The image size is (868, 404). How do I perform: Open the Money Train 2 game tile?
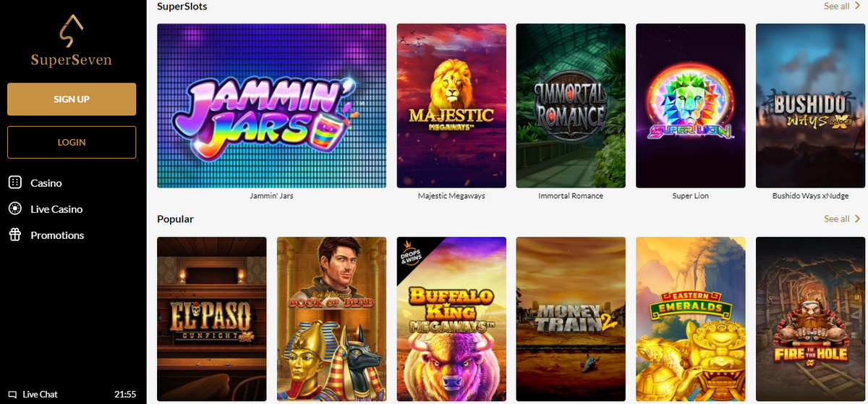click(571, 319)
